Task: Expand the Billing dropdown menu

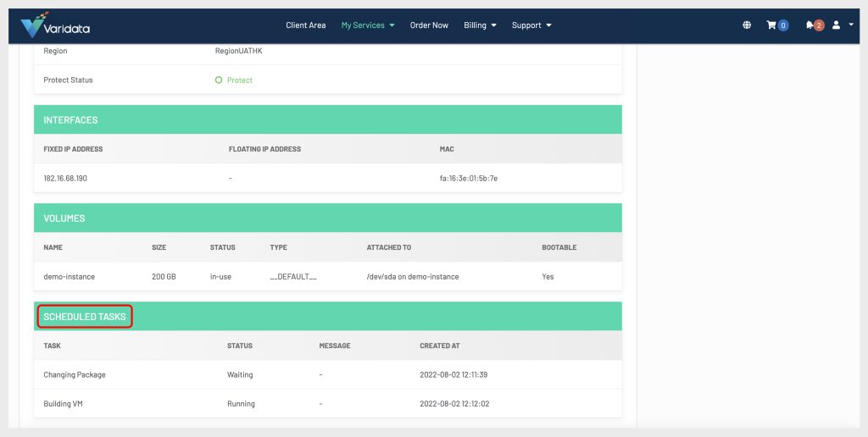Action: point(480,25)
